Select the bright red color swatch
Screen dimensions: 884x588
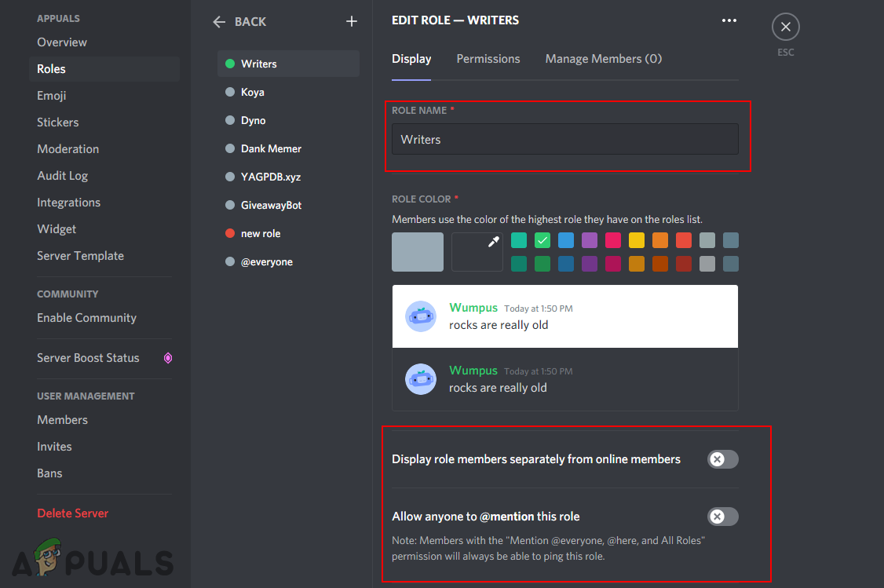[684, 240]
